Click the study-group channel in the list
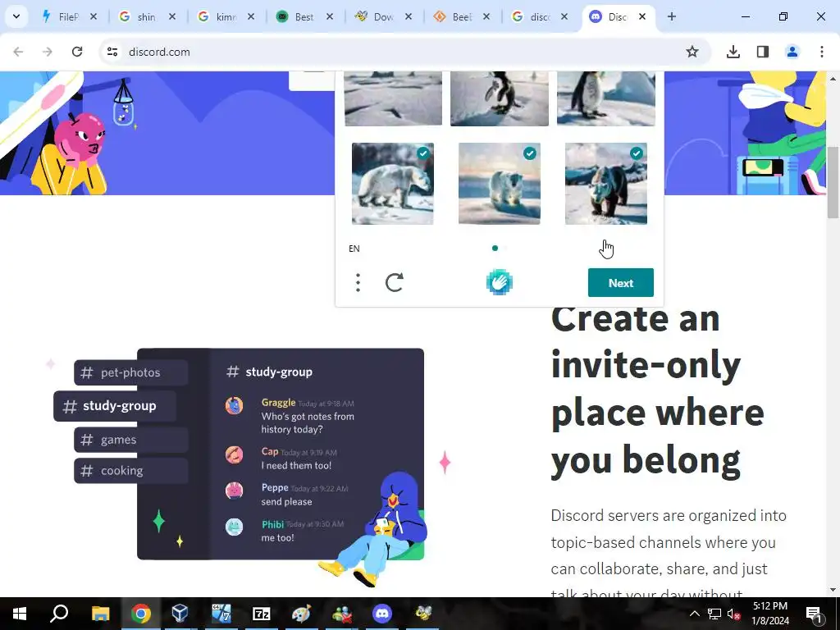 115,406
